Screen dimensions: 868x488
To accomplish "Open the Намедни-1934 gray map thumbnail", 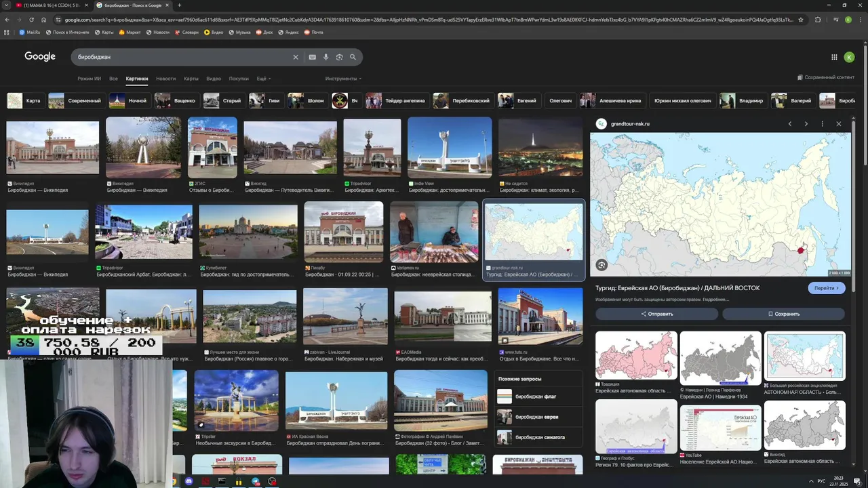I will (720, 358).
